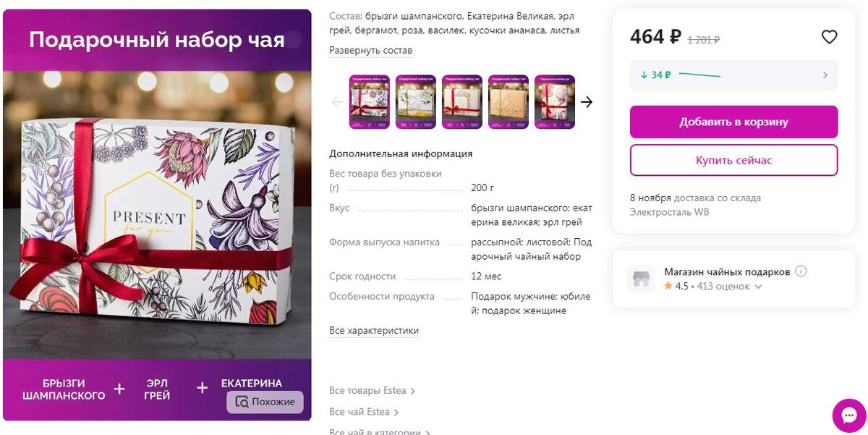Expand composition via Развернуть состав
The height and width of the screenshot is (435, 868).
pos(370,51)
